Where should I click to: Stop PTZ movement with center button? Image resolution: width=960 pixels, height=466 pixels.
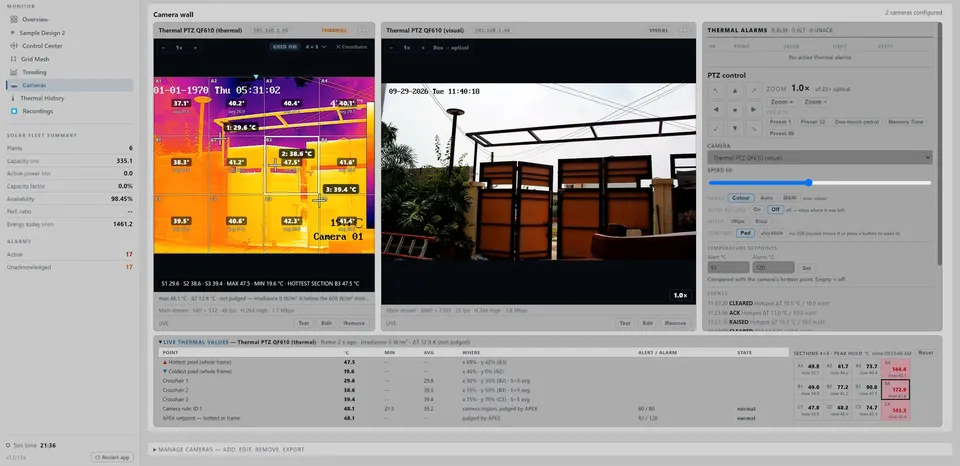point(735,110)
